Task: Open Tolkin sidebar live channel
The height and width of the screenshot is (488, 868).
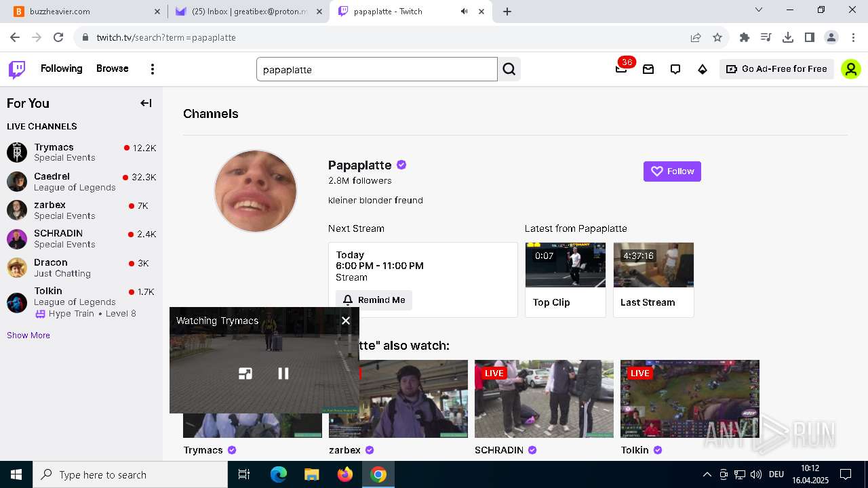Action: tap(81, 302)
